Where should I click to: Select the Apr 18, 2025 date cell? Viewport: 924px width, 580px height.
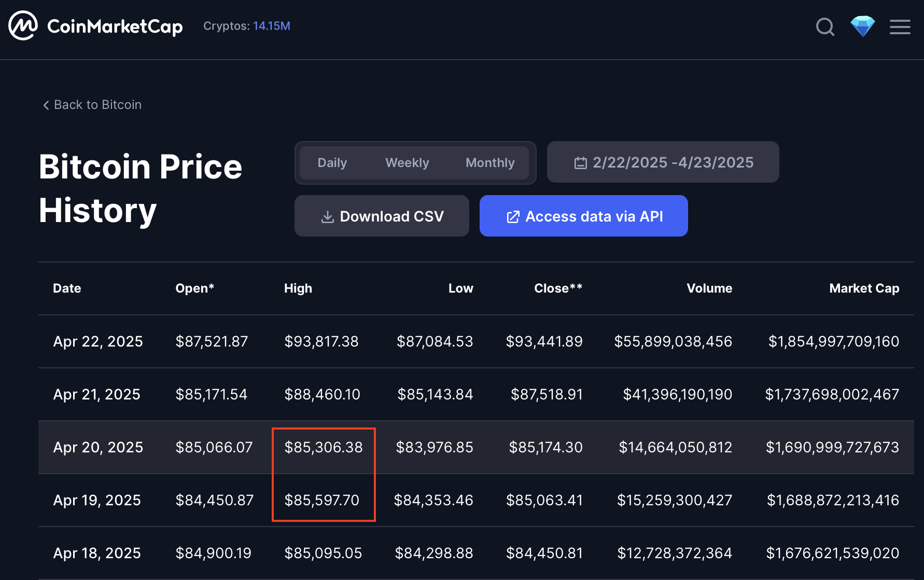pyautogui.click(x=97, y=553)
